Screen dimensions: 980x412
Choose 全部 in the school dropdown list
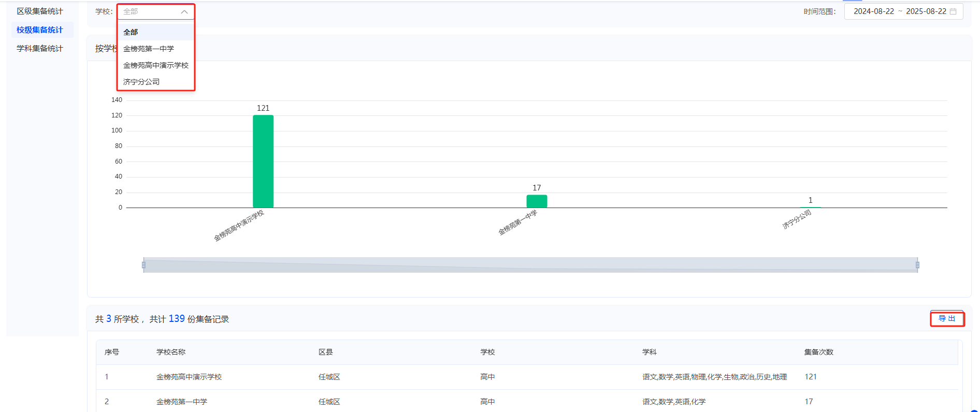pyautogui.click(x=155, y=32)
